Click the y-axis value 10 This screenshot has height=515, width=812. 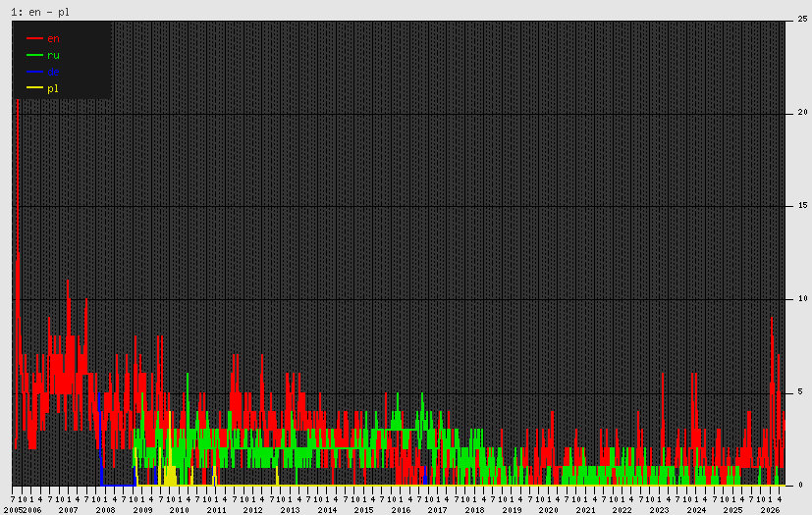click(x=802, y=298)
